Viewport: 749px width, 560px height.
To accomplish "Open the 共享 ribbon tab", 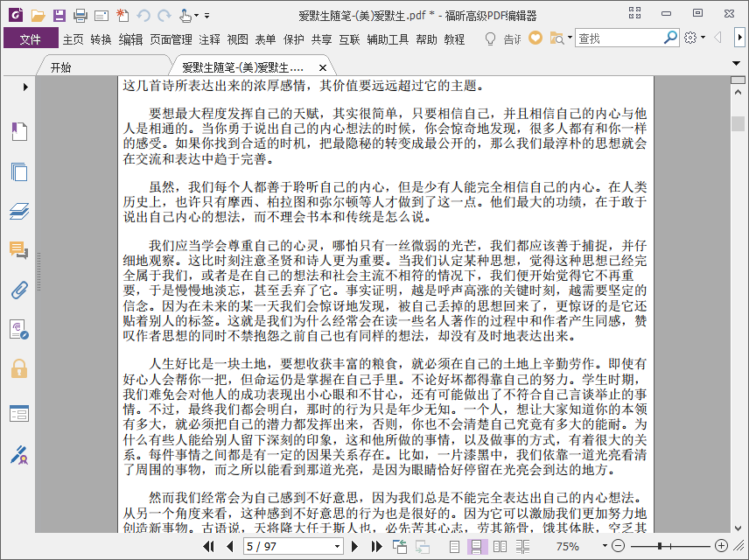I will (321, 39).
